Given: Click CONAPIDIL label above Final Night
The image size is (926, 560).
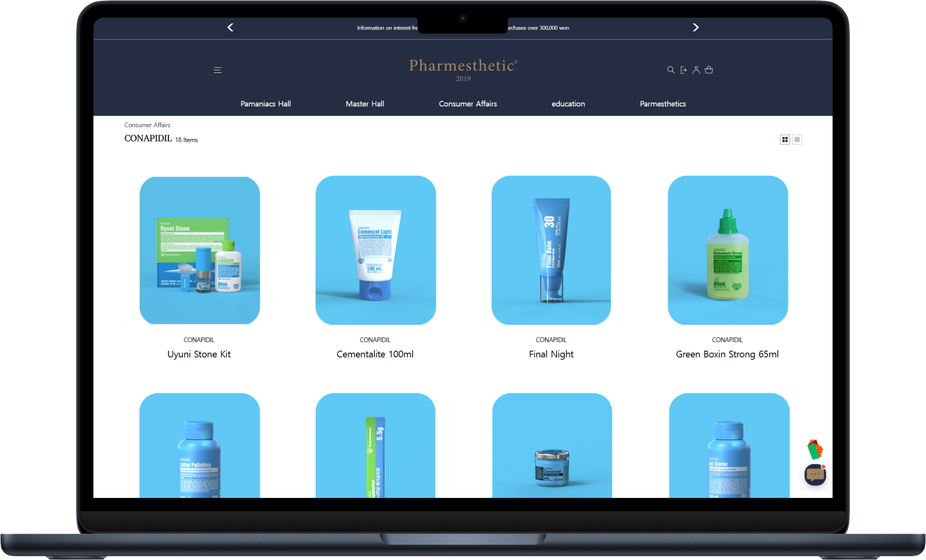Looking at the screenshot, I should (x=551, y=340).
